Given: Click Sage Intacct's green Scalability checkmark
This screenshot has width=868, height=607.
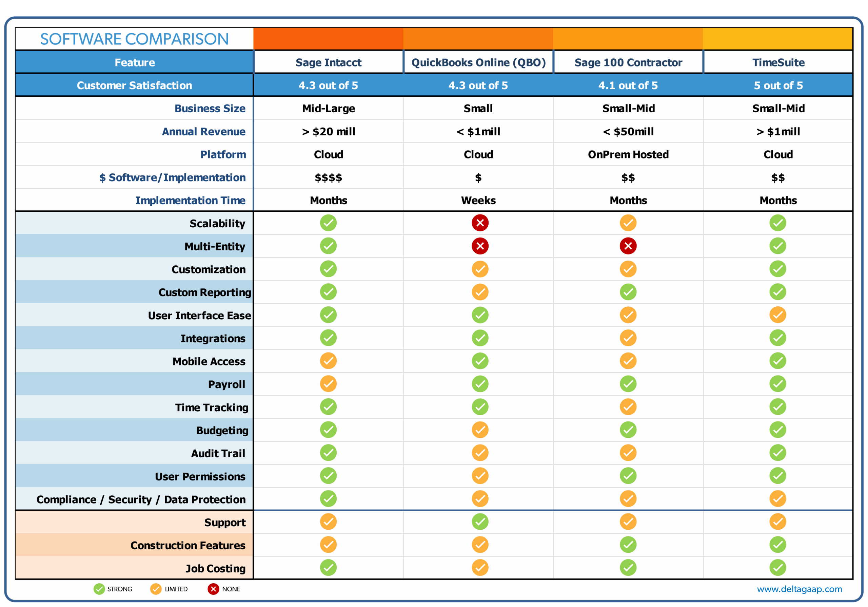Looking at the screenshot, I should click(x=328, y=223).
